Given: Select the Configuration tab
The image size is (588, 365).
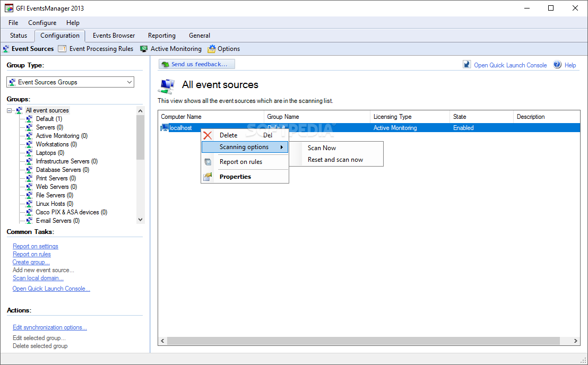Looking at the screenshot, I should click(x=60, y=36).
